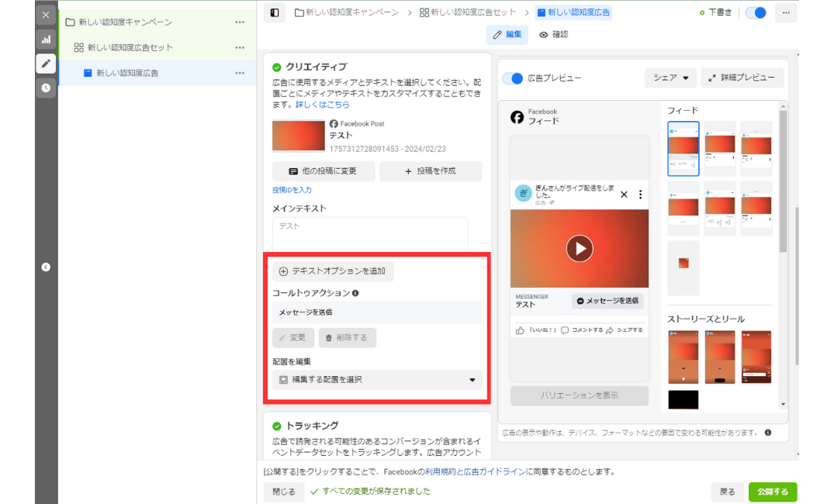The height and width of the screenshot is (504, 834).
Task: Open the 詳しくはこちら link
Action: pos(322,104)
